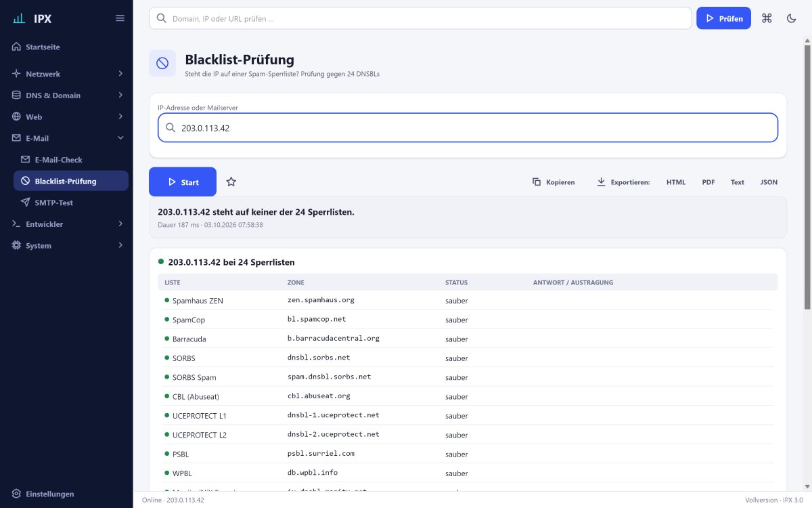Click the magnifier icon in IP address field
Viewport: 812px width, 508px height.
pyautogui.click(x=171, y=127)
